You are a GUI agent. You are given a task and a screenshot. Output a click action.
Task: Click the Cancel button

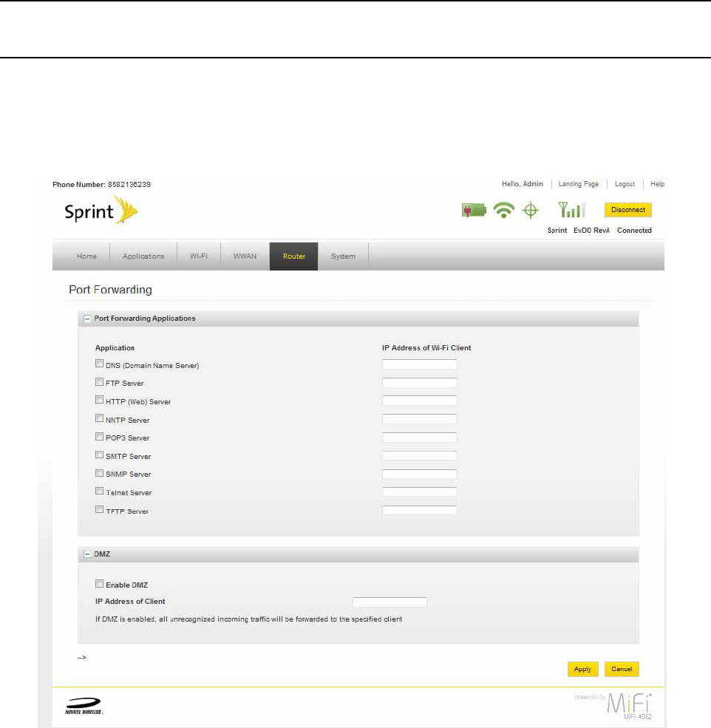(622, 669)
